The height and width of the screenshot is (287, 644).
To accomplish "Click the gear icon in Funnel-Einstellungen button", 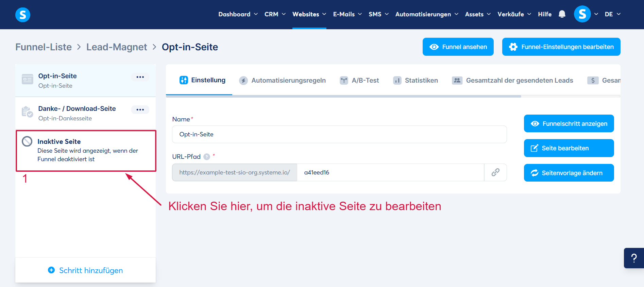I will 513,47.
